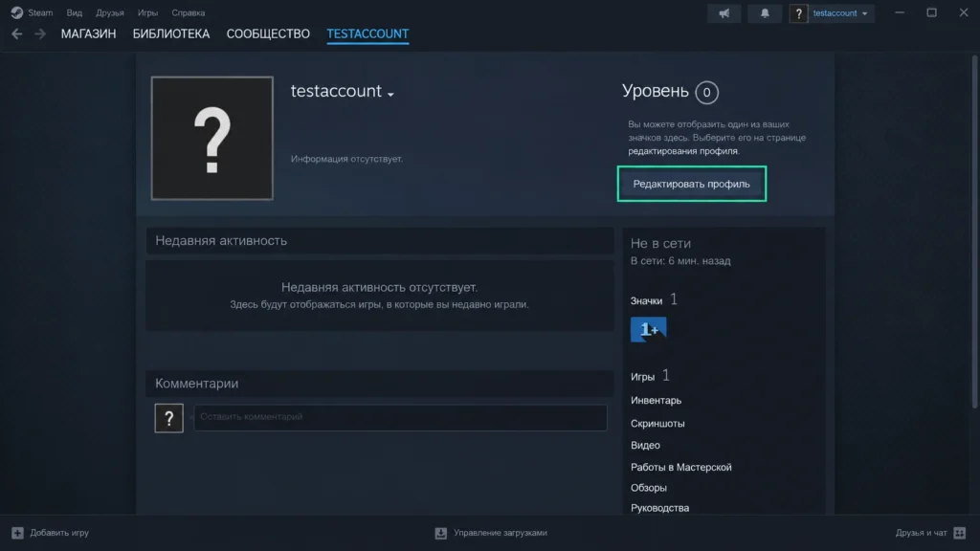The width and height of the screenshot is (980, 551).
Task: Click the Редактировать профиль button
Action: click(691, 184)
